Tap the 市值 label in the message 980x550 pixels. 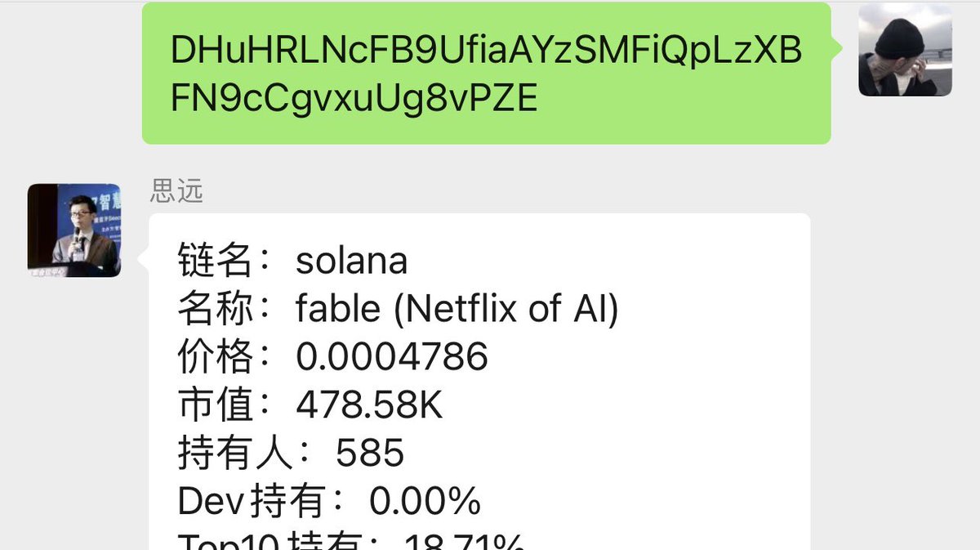[216, 405]
